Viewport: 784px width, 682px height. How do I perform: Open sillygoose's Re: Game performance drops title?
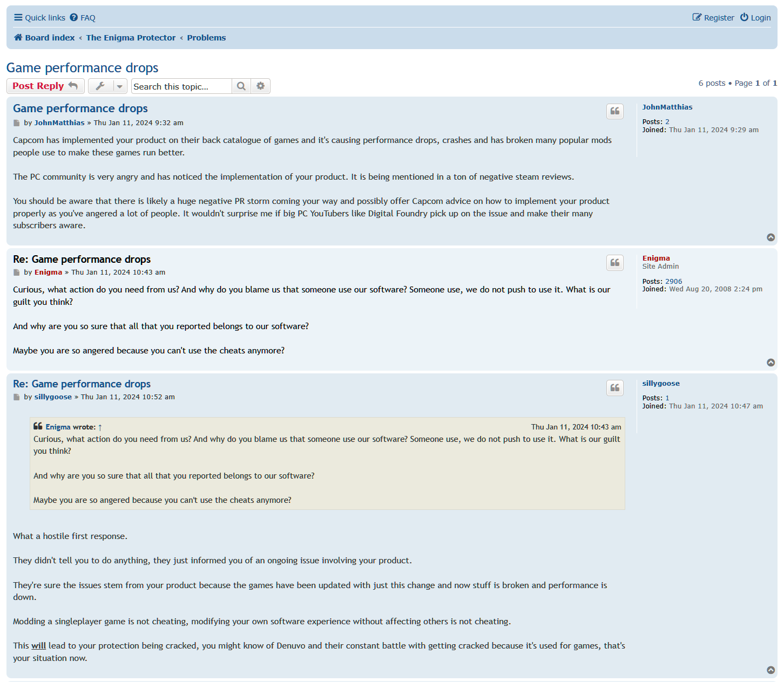[x=82, y=384]
